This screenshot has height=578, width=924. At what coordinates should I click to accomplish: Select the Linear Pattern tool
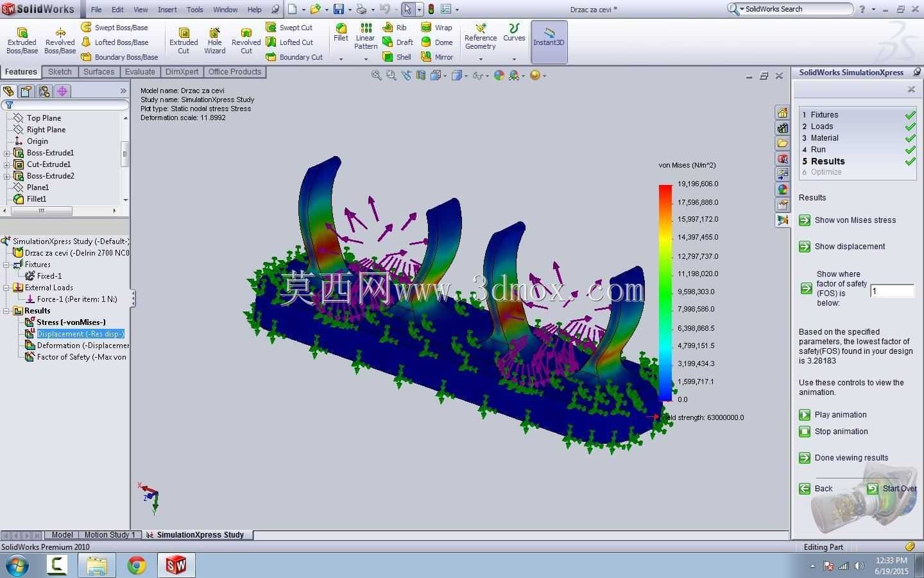366,37
